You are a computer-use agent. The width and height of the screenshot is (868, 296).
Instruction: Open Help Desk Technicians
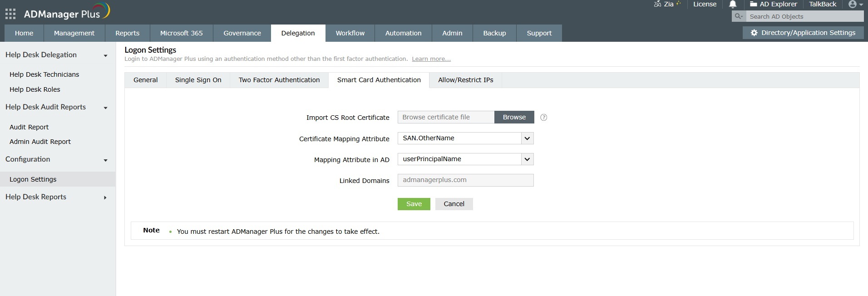coord(44,74)
